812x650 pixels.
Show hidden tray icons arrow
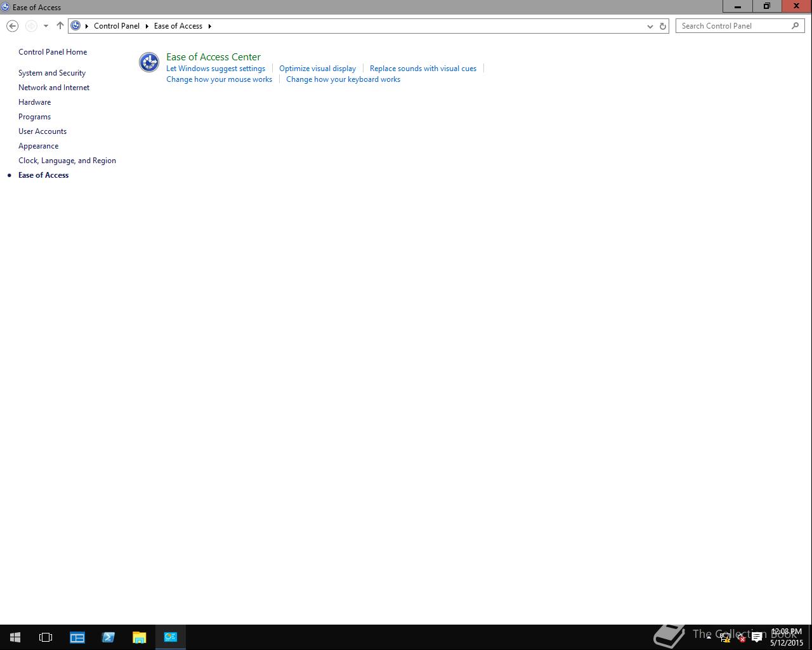pyautogui.click(x=709, y=637)
